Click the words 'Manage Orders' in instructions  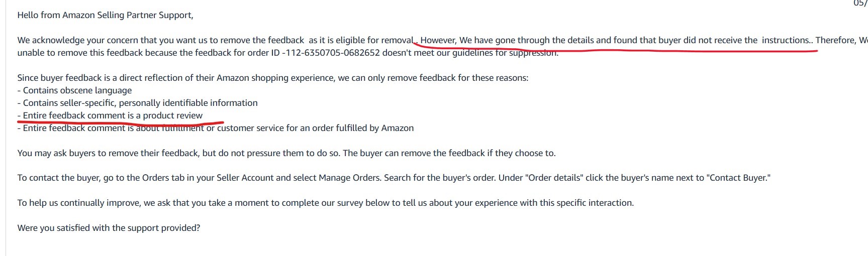click(349, 178)
